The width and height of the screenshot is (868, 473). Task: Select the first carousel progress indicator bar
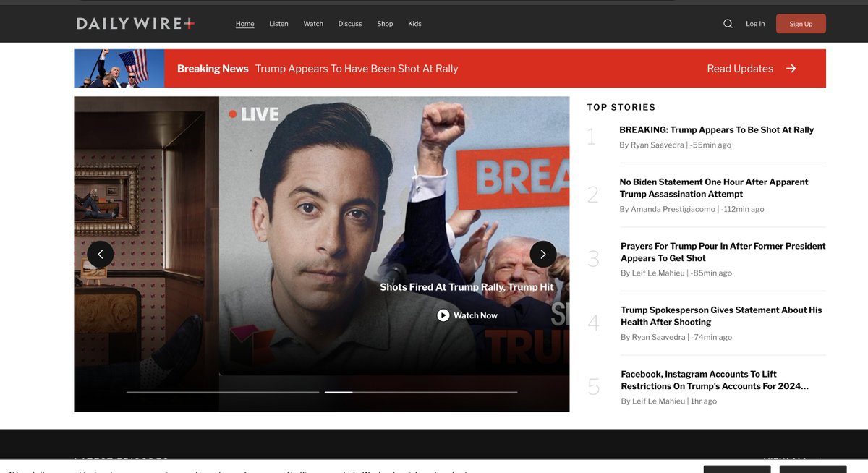[x=223, y=392]
